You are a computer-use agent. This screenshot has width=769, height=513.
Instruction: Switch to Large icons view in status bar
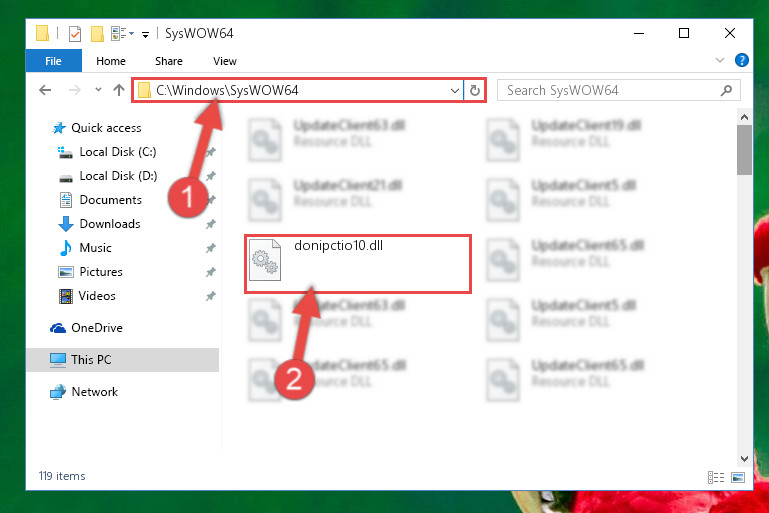(738, 477)
